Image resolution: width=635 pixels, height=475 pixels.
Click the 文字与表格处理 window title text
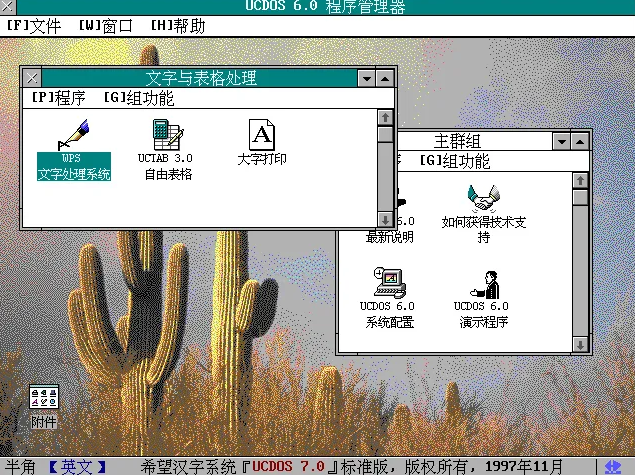(x=201, y=78)
